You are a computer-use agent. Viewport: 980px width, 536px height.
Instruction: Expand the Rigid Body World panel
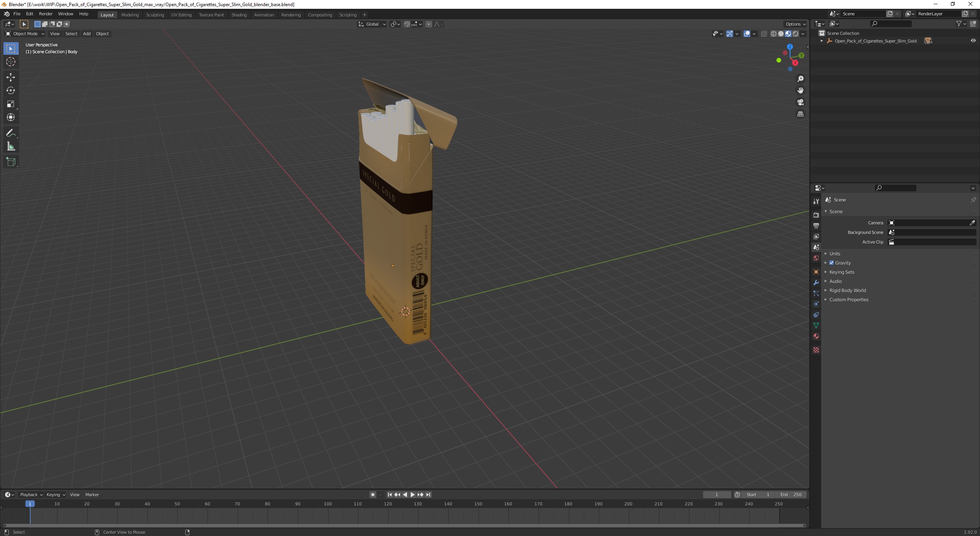pyautogui.click(x=848, y=291)
